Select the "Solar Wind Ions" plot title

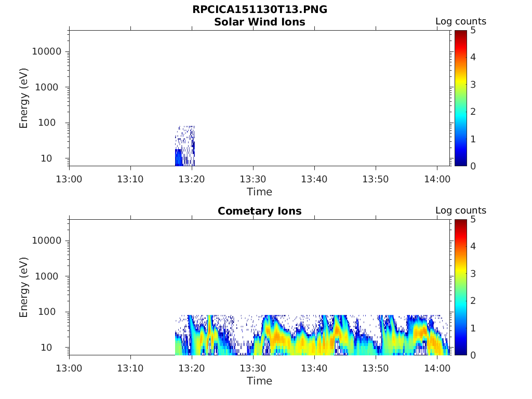click(x=260, y=22)
